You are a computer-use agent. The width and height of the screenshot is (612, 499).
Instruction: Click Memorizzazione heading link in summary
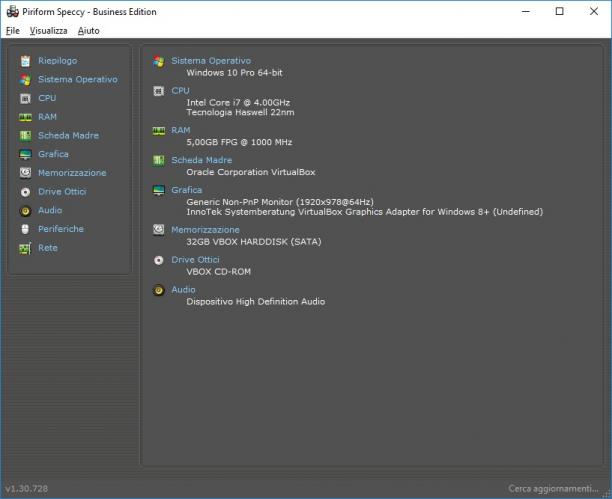[205, 230]
